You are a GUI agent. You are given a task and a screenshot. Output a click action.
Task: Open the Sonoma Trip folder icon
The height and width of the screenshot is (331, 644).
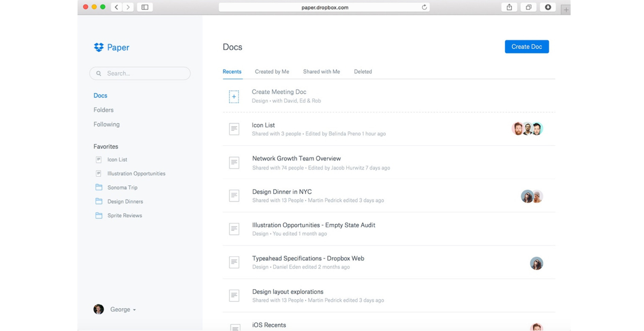[x=98, y=187]
